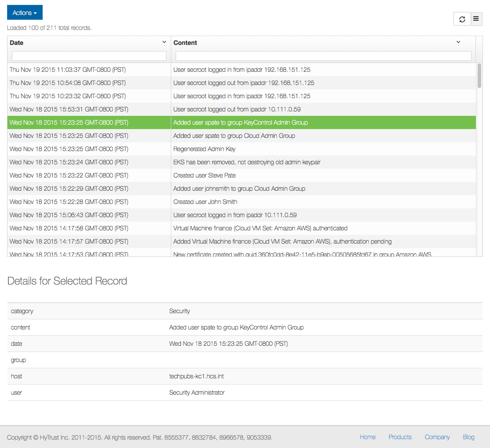
Task: Open the Home footer link
Action: coord(368,437)
